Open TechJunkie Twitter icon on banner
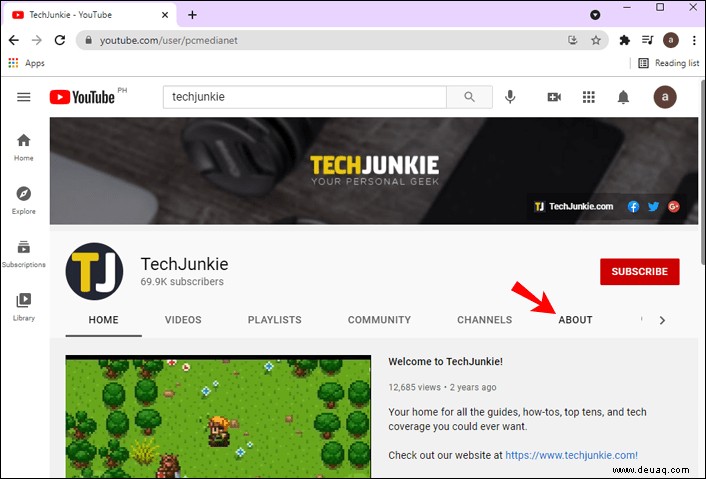Viewport: 706px width, 479px height. pos(653,207)
